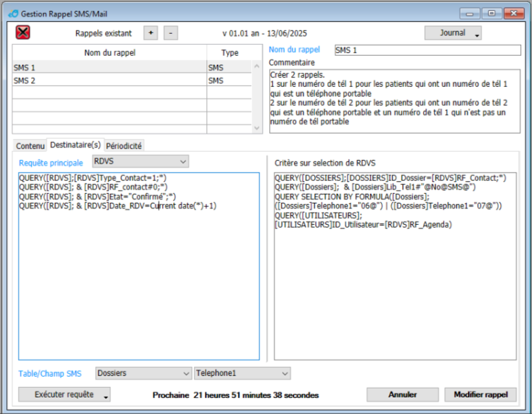Click the Critère sur selection query text area
The width and height of the screenshot is (532, 414).
(x=395, y=290)
